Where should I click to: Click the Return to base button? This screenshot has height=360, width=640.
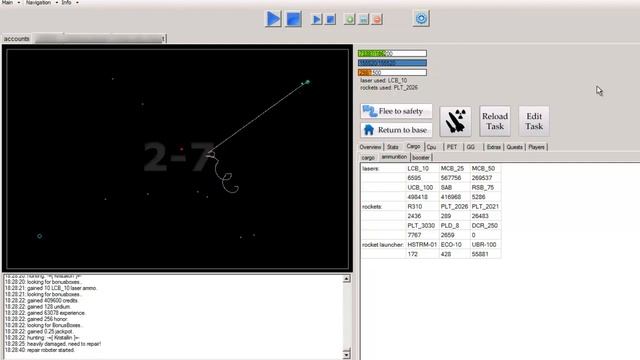coord(396,130)
